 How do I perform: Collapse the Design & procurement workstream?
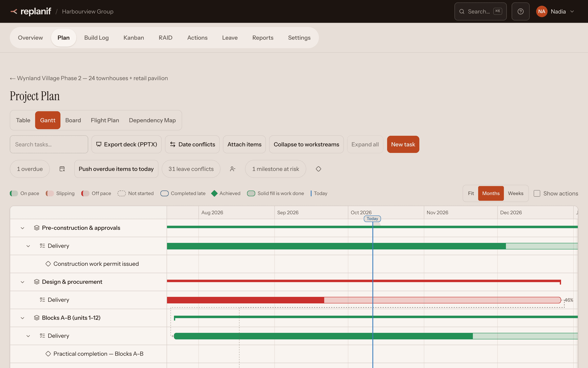point(22,282)
